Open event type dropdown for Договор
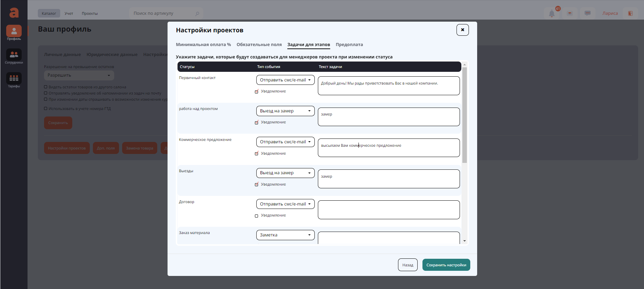Viewport: 644px width, 289px height. [x=285, y=204]
